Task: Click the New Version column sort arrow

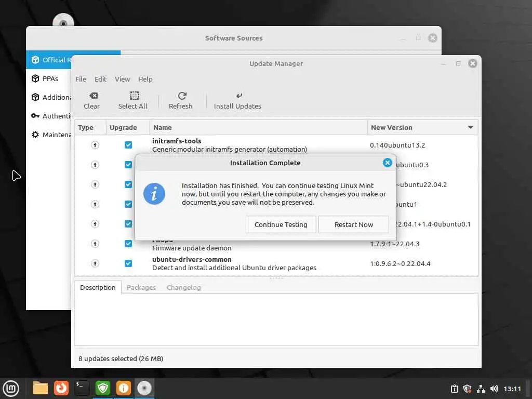Action: [x=471, y=127]
